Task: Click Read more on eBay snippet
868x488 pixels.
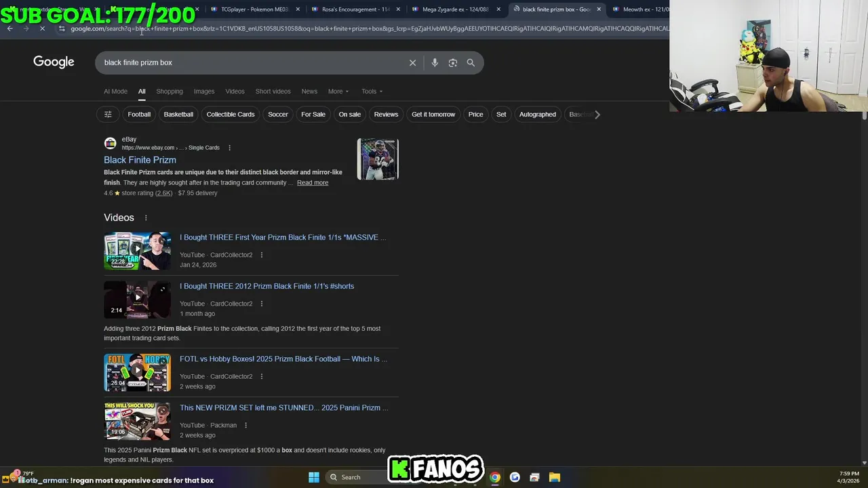Action: point(313,182)
